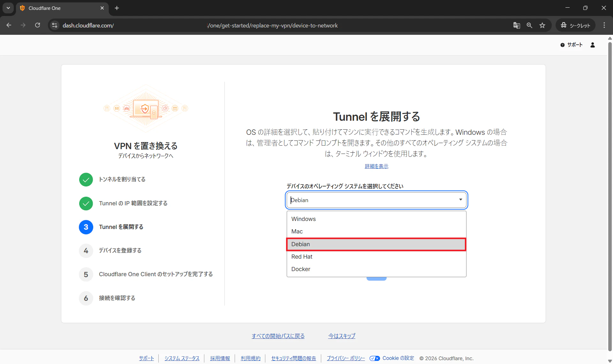
Task: Click the VPN illustration graphic
Action: [146, 109]
